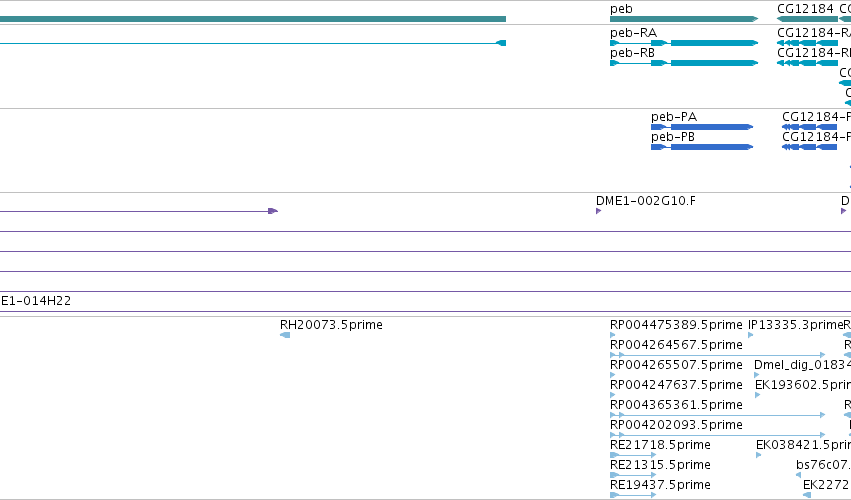
Task: Select the IP13335.3prime arrow glyph
Action: [751, 335]
